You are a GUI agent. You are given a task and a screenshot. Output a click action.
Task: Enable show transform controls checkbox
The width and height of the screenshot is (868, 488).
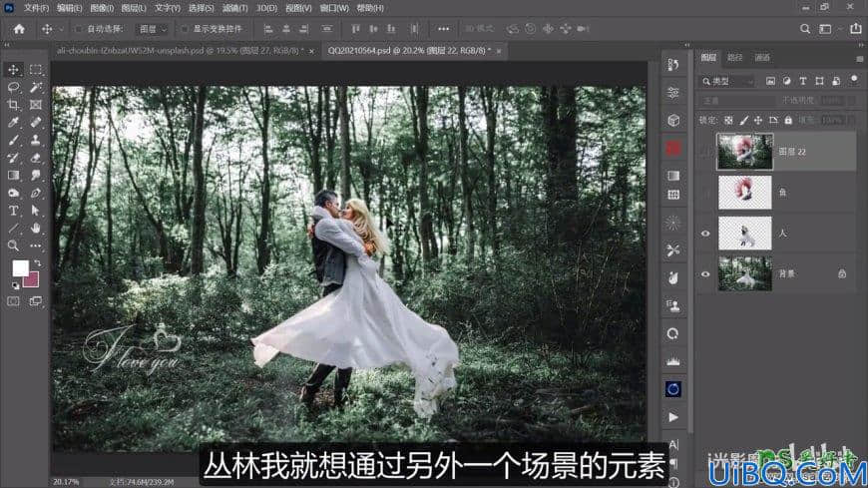tap(185, 29)
